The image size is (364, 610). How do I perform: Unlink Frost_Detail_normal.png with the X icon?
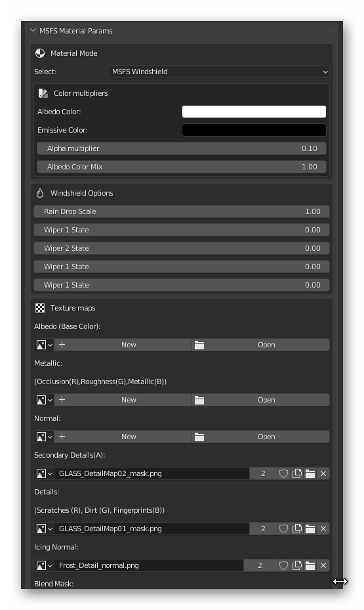(x=323, y=565)
